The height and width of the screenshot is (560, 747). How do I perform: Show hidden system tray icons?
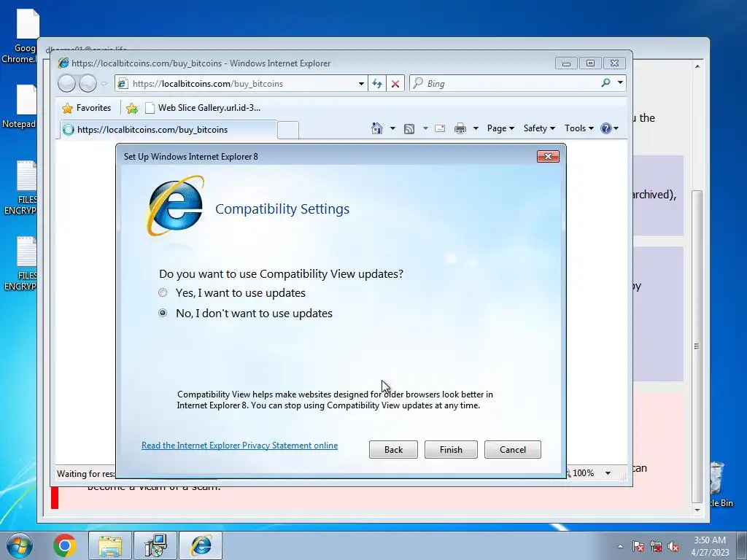620,546
